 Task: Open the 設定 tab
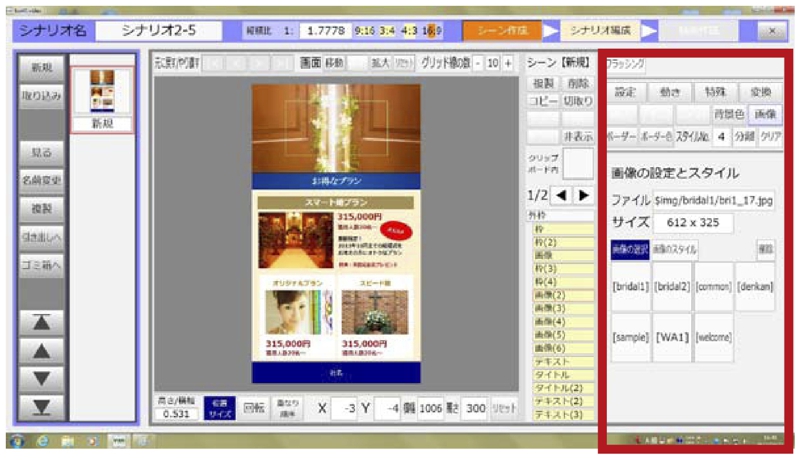coord(625,92)
